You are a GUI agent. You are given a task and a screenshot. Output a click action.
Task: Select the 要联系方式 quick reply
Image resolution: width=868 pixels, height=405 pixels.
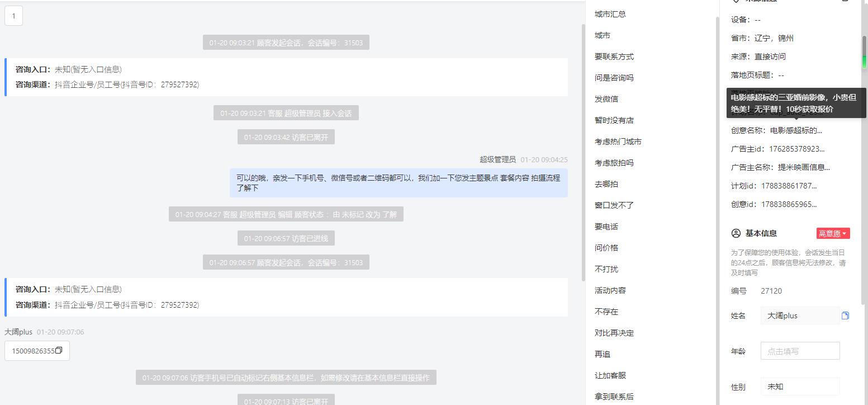(614, 56)
